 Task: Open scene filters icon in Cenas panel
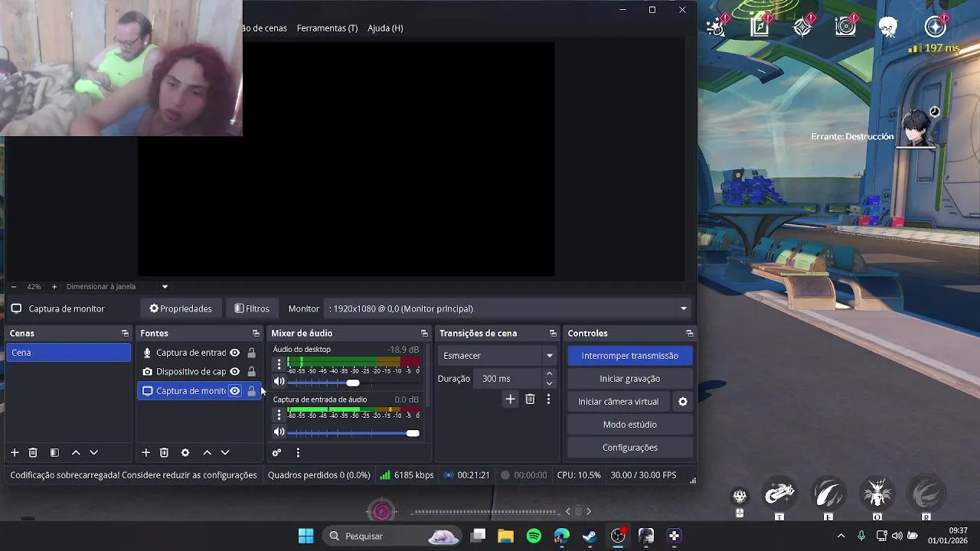tap(54, 453)
